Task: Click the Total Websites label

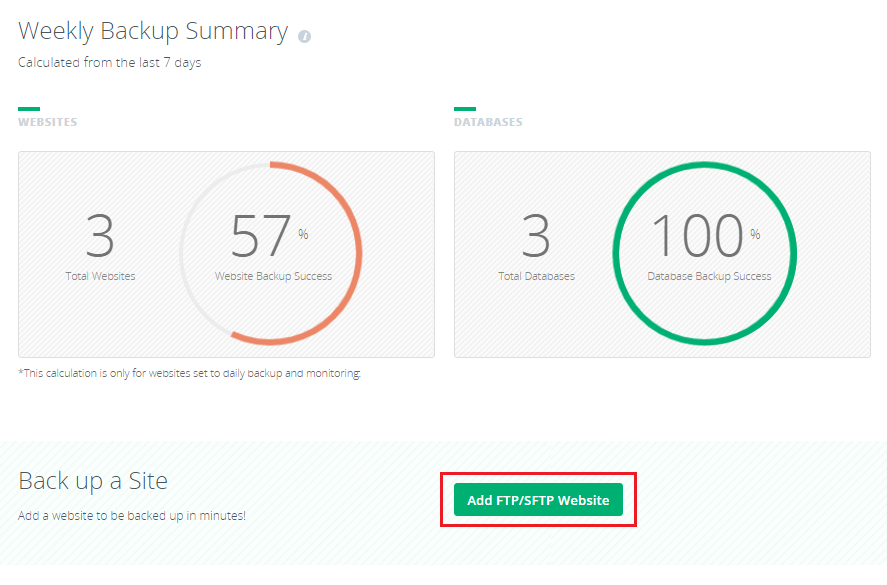Action: [x=100, y=276]
